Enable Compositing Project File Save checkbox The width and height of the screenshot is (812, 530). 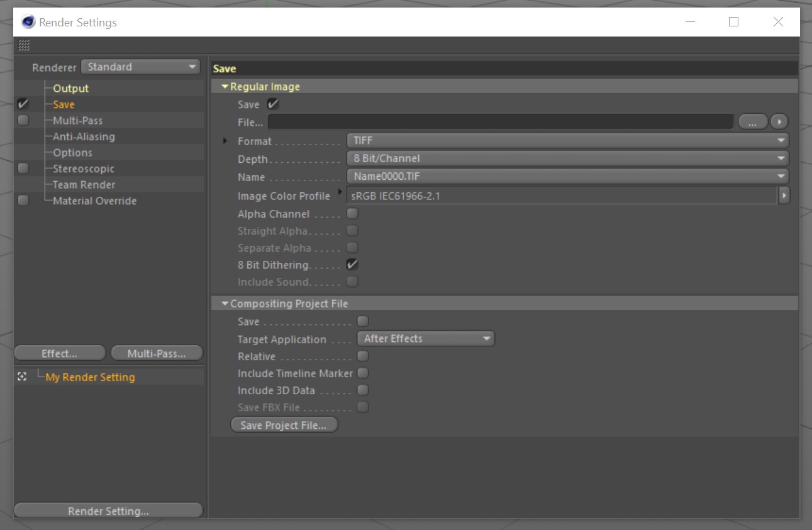(362, 321)
